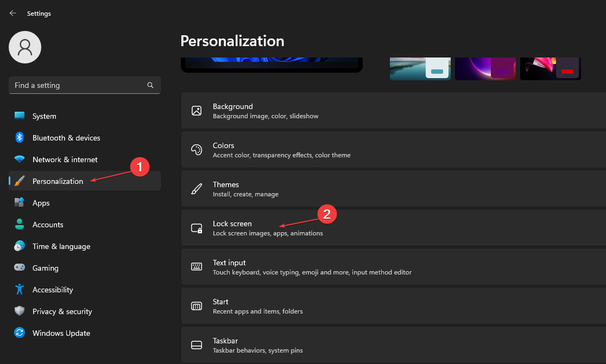
Task: Click the Bluetooth & devices icon in sidebar
Action: (20, 138)
